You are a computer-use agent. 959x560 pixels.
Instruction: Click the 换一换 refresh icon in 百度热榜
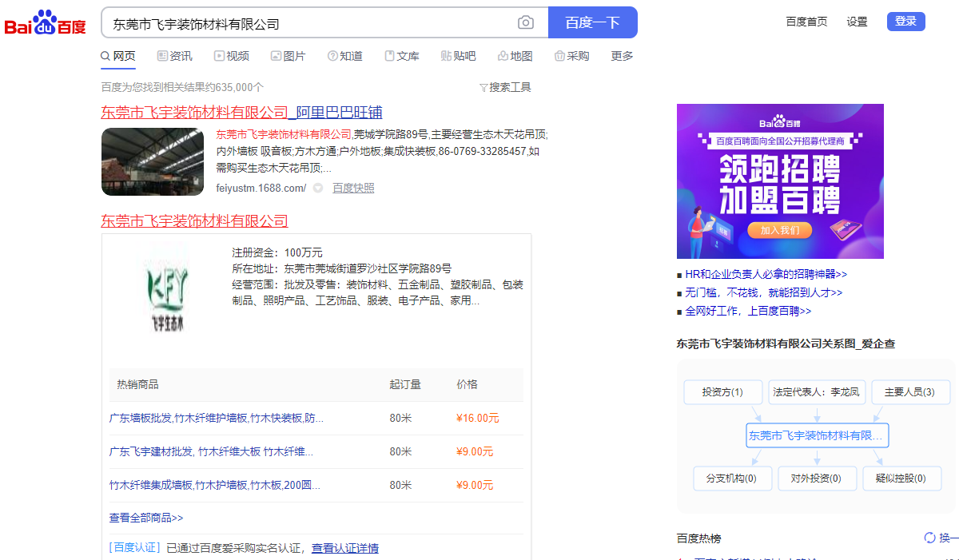tap(929, 538)
